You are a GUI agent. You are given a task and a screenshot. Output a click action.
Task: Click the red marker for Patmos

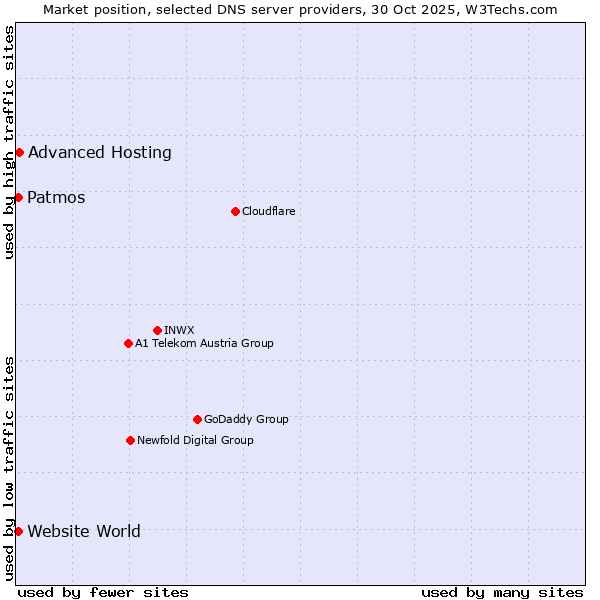tap(18, 197)
